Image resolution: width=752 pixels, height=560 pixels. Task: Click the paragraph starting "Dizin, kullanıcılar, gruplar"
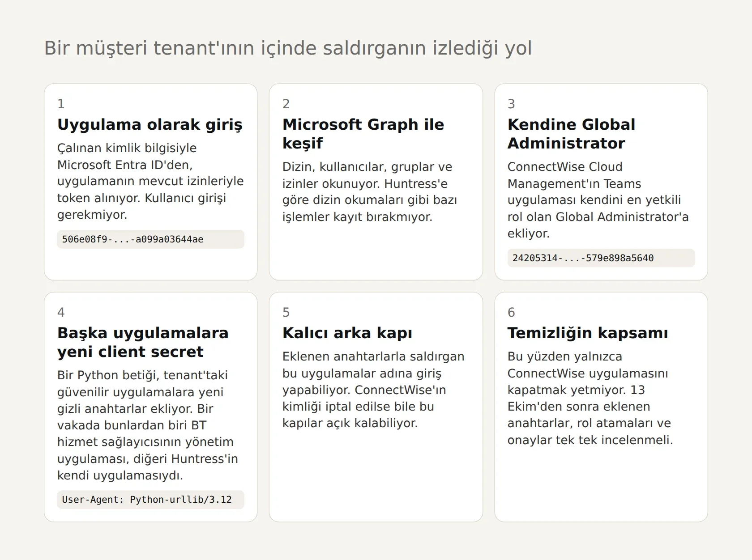[x=370, y=192]
